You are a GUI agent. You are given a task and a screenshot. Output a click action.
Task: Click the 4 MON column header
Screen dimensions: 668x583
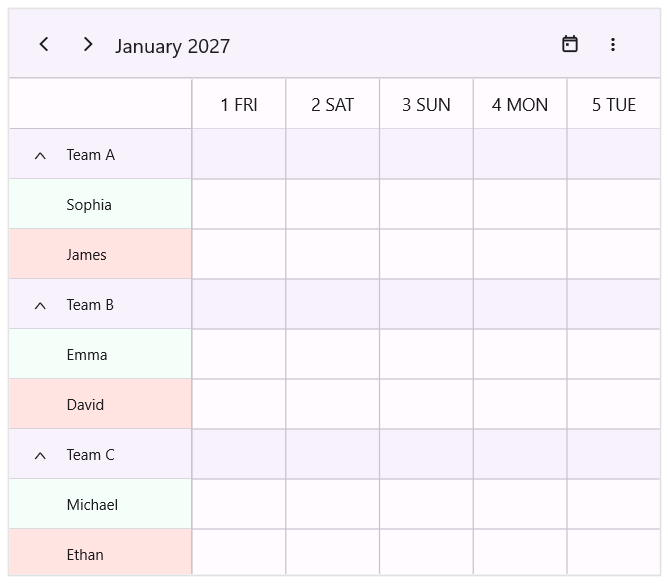point(520,104)
